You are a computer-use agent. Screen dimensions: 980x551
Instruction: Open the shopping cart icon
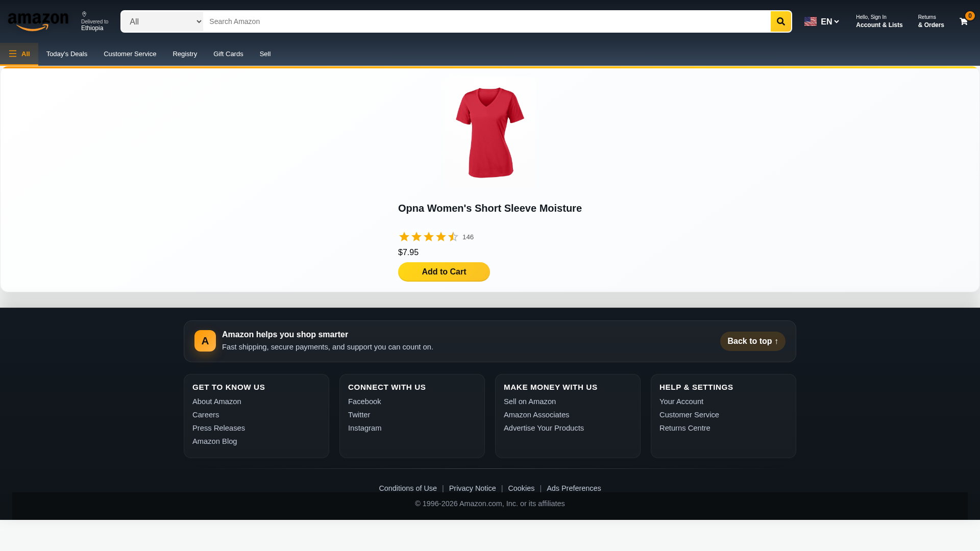coord(964,21)
